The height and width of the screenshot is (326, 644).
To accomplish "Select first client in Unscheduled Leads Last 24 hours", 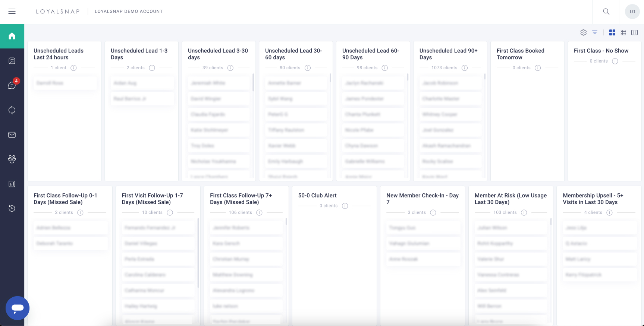I will click(65, 83).
